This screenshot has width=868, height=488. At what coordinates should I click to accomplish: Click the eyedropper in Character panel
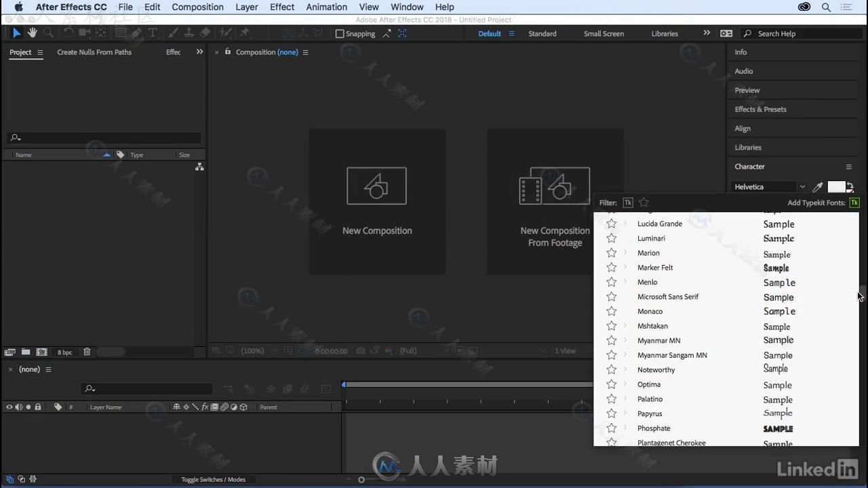[818, 187]
